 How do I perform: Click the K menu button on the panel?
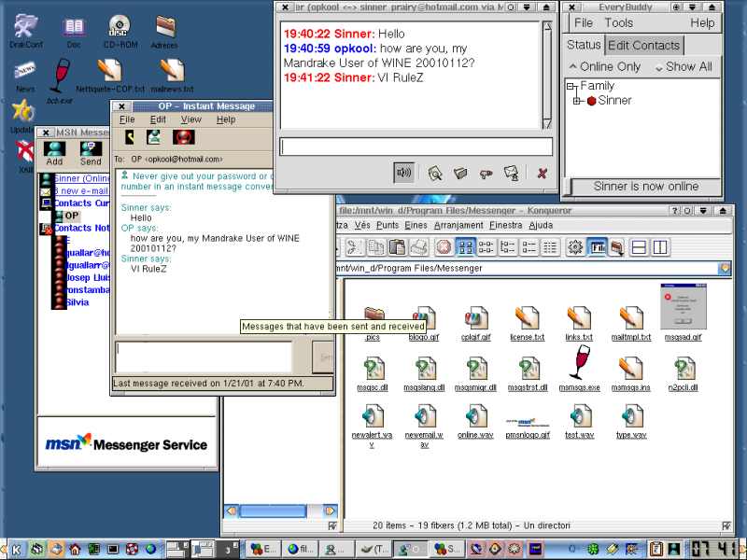point(16,549)
